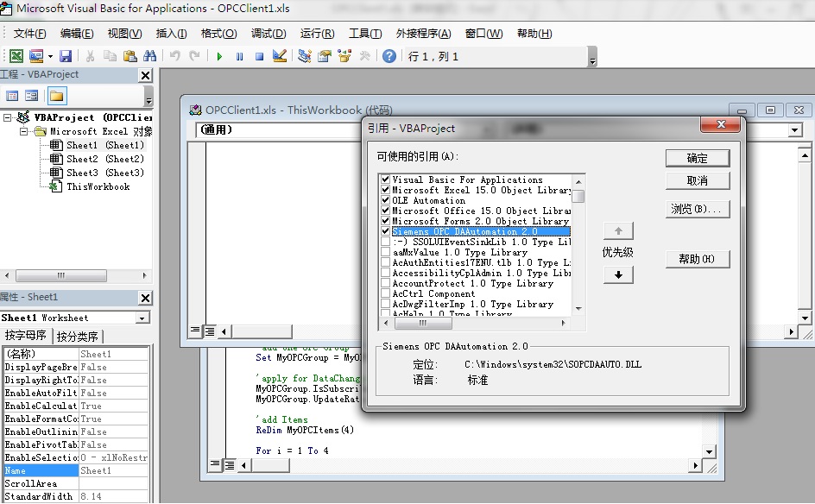This screenshot has height=504, width=815.
Task: Open Toolbox wrench icon
Action: pos(364,56)
